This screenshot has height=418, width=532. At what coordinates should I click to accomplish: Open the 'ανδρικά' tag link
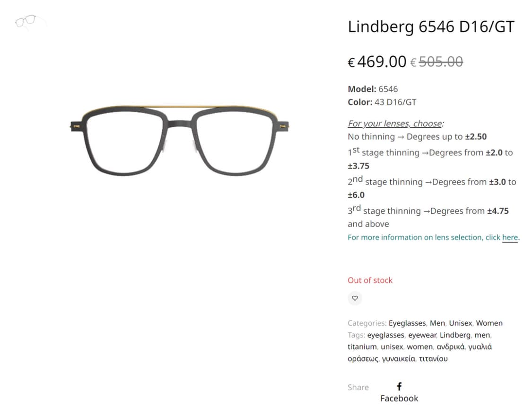(x=450, y=347)
